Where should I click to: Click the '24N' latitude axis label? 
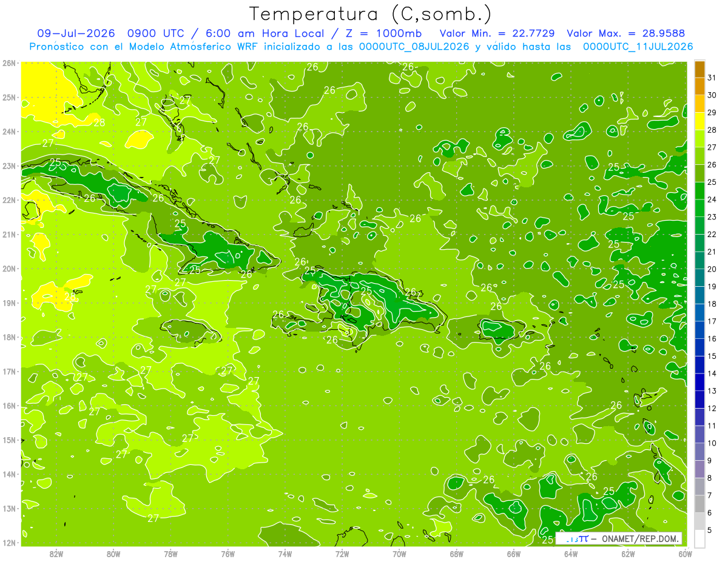pos(8,132)
